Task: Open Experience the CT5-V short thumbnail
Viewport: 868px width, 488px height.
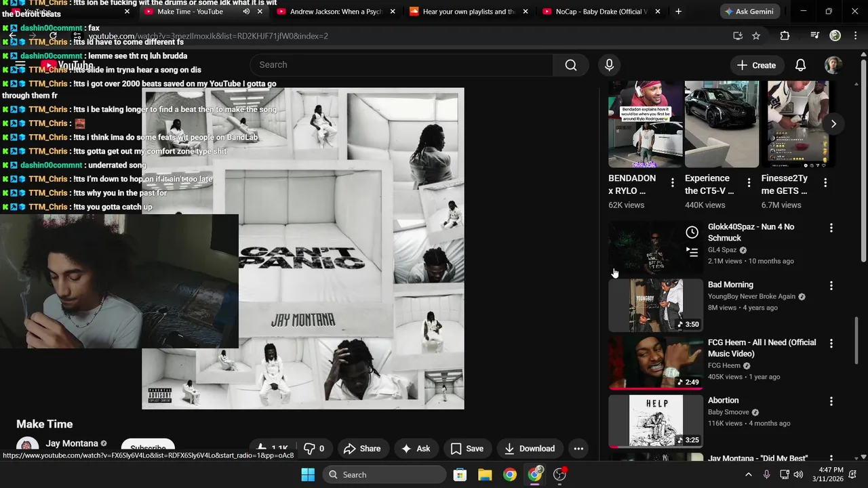Action: [x=722, y=124]
